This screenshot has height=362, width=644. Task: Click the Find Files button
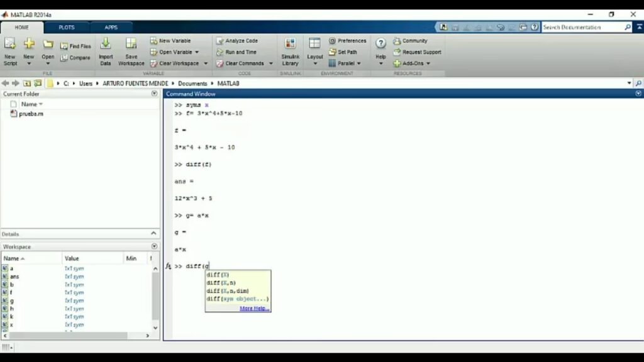tap(75, 46)
